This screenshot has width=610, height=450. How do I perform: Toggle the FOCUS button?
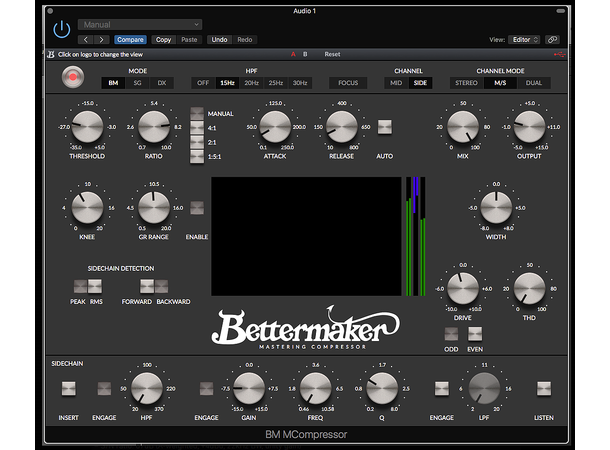(348, 83)
